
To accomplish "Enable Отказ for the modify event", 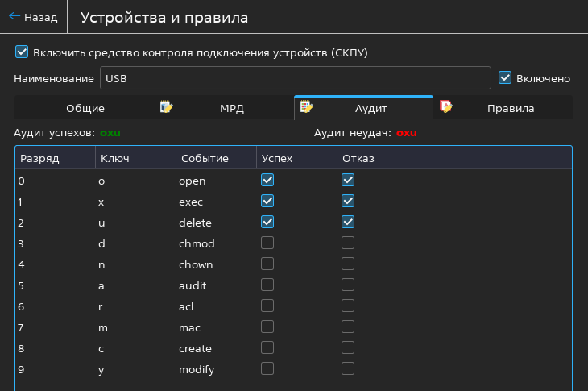I will pos(348,368).
